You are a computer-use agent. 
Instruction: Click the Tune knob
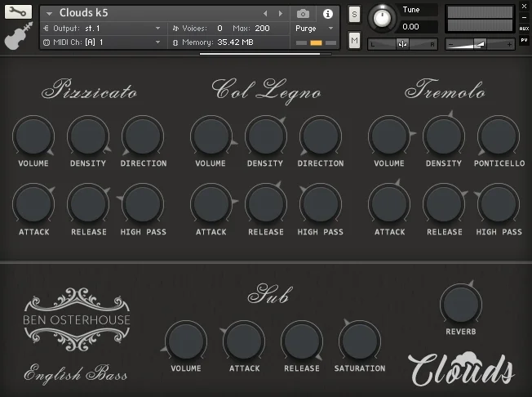382,18
